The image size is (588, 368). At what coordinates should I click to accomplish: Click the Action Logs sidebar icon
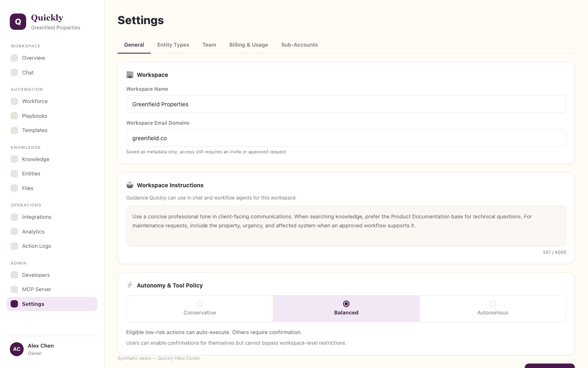14,246
